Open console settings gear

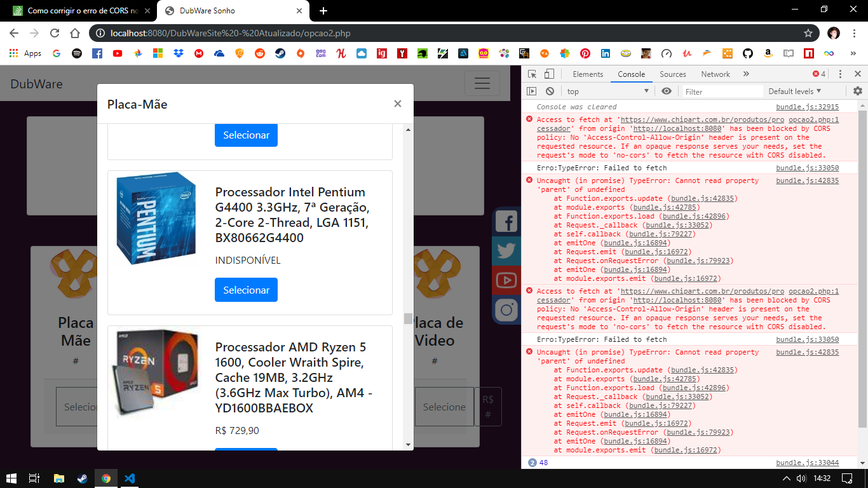(858, 91)
